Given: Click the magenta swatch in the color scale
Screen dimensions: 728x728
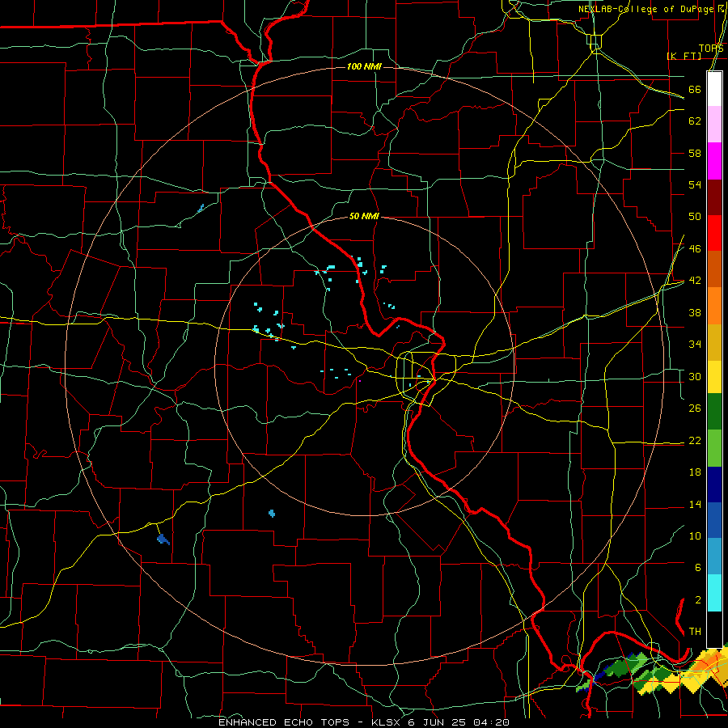Looking at the screenshot, I should coord(714,161).
